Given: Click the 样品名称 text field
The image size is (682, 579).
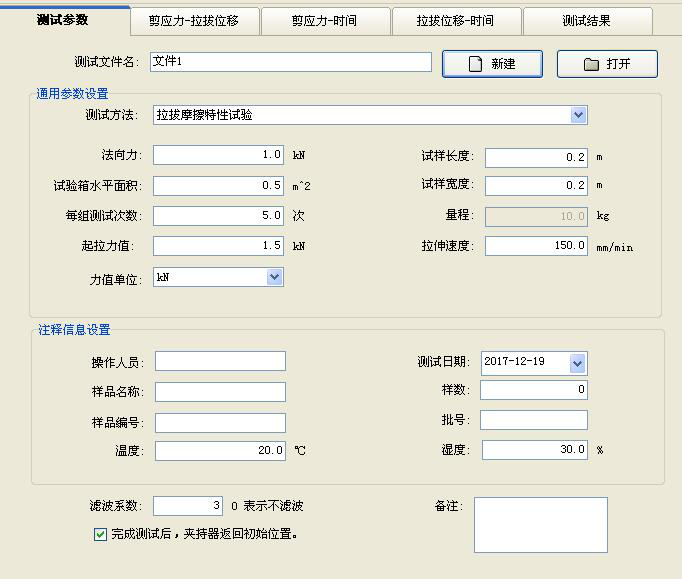Looking at the screenshot, I should tap(220, 392).
